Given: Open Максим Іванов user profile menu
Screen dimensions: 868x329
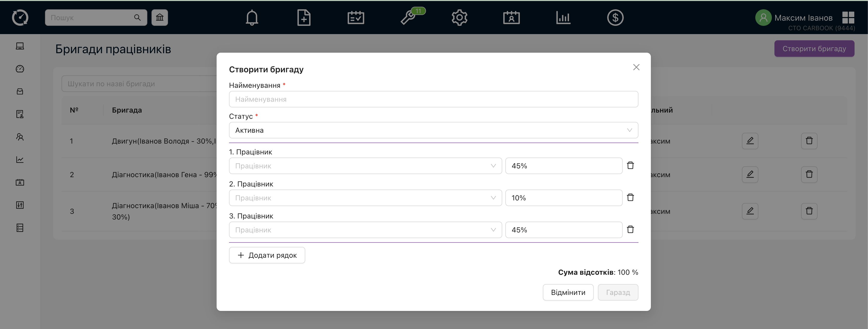Looking at the screenshot, I should coord(803,18).
